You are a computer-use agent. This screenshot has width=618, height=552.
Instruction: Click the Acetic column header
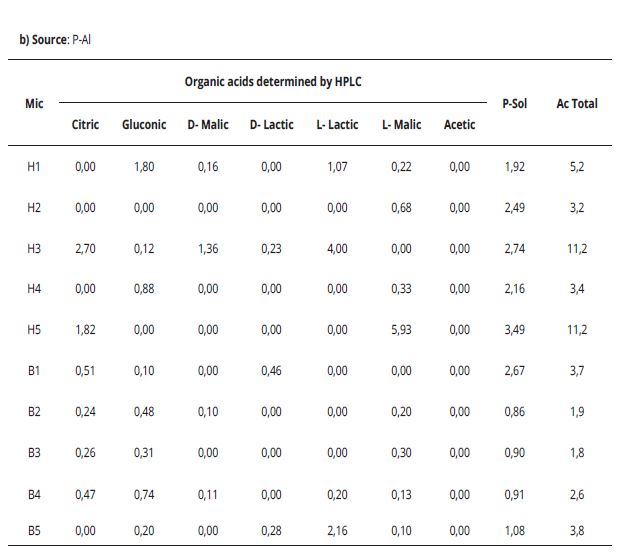click(459, 125)
